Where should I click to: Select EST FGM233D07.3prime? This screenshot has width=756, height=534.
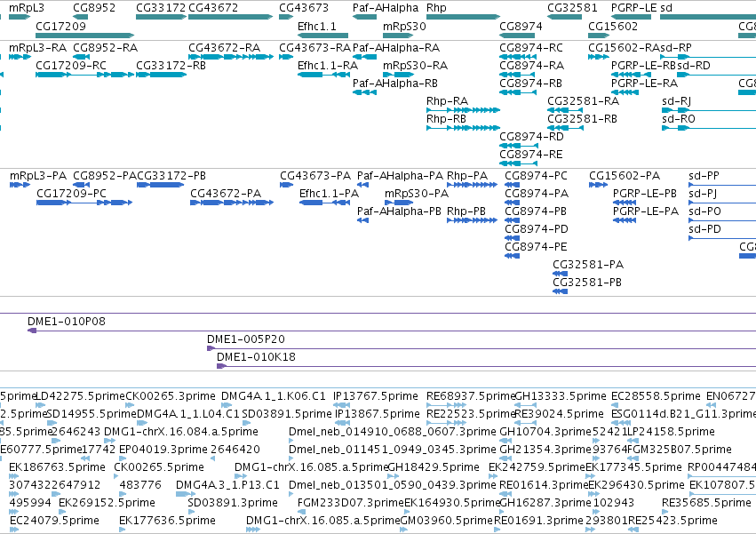point(351,503)
